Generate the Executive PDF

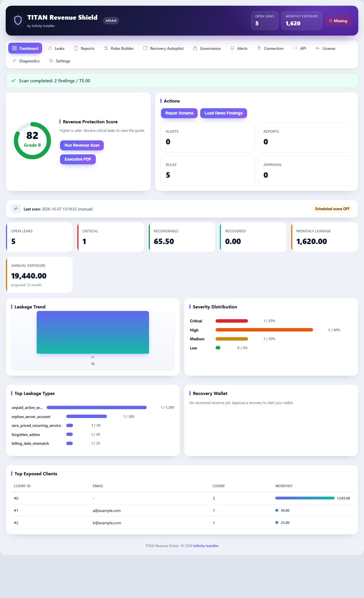pos(78,159)
